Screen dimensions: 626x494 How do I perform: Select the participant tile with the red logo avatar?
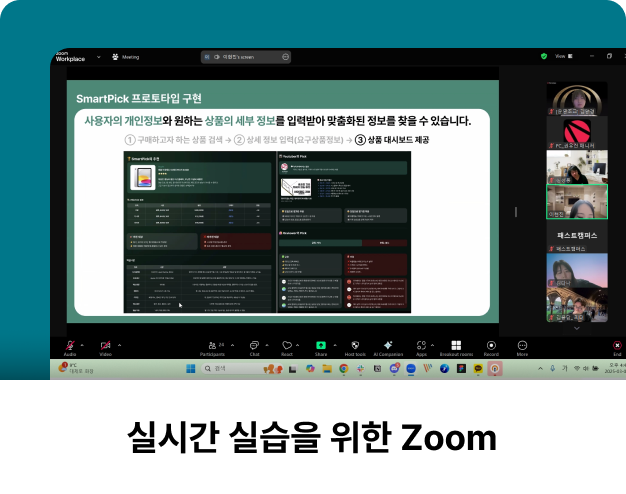pos(577,133)
